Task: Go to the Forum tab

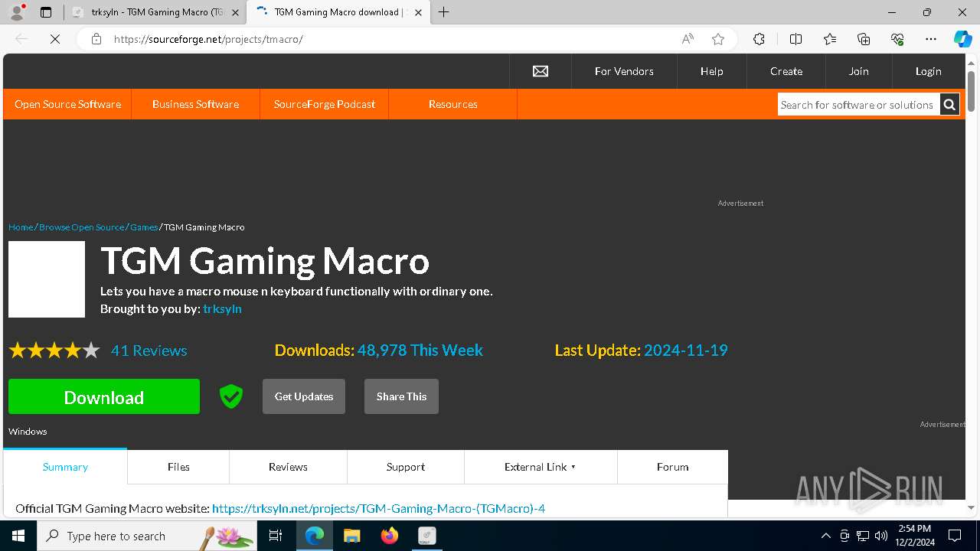Action: coord(673,467)
